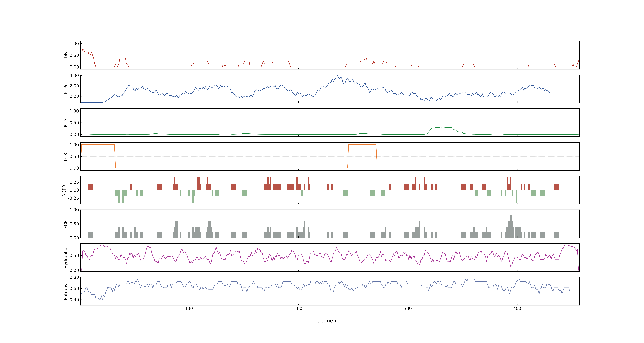This screenshot has width=644, height=343.
Task: Click the LCR axis label
Action: (x=66, y=157)
